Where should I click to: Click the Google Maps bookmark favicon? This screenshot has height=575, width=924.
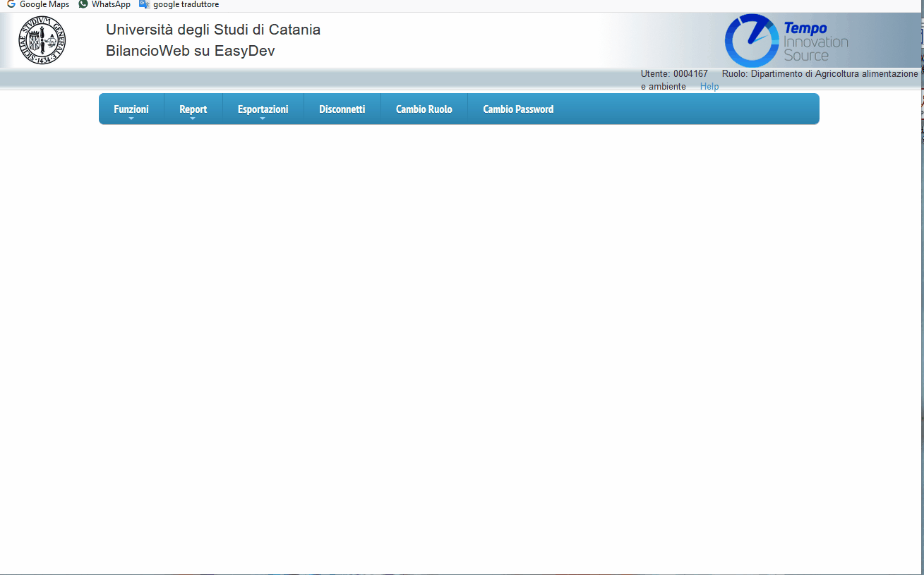[11, 4]
